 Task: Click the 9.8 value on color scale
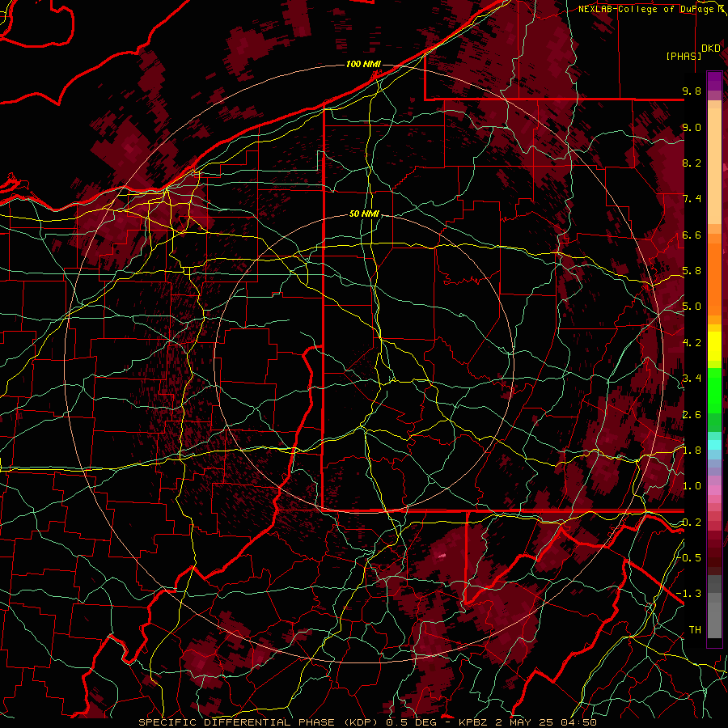[x=692, y=91]
